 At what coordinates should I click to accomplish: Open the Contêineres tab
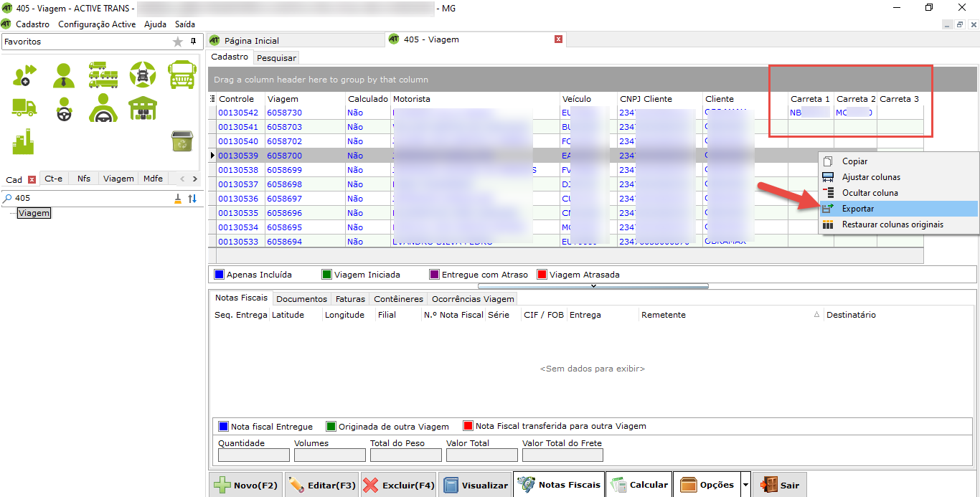[399, 299]
